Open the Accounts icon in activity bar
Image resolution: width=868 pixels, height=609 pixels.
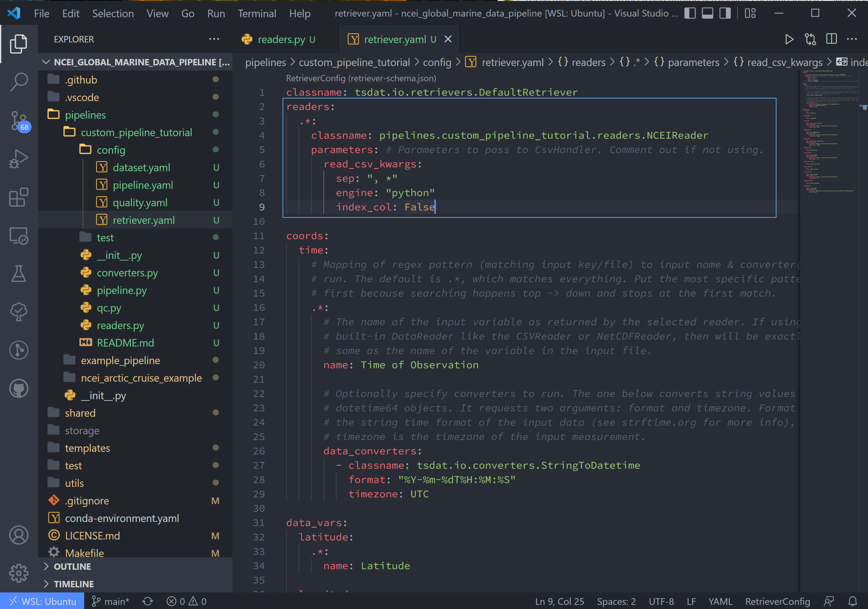19,535
